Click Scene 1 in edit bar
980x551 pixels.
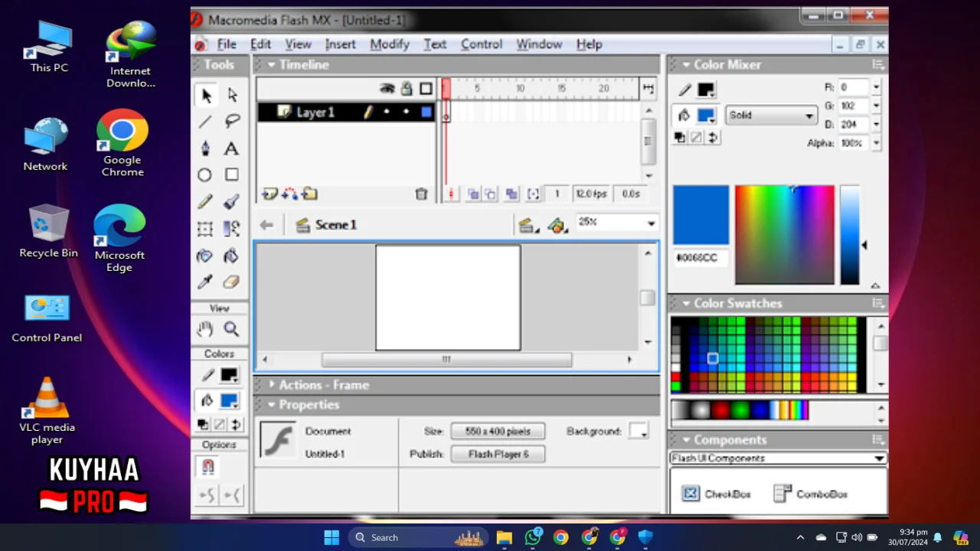[327, 225]
